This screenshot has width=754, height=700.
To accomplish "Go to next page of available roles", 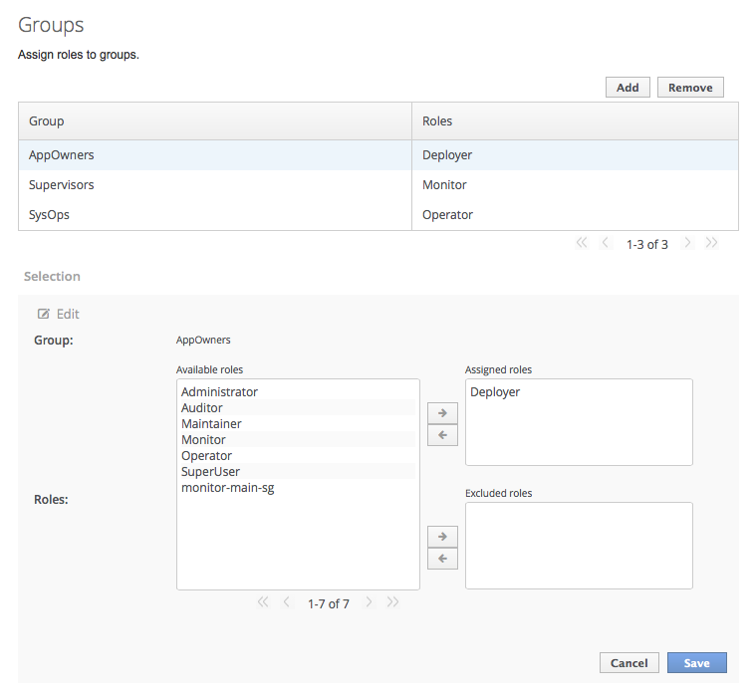I will point(369,602).
